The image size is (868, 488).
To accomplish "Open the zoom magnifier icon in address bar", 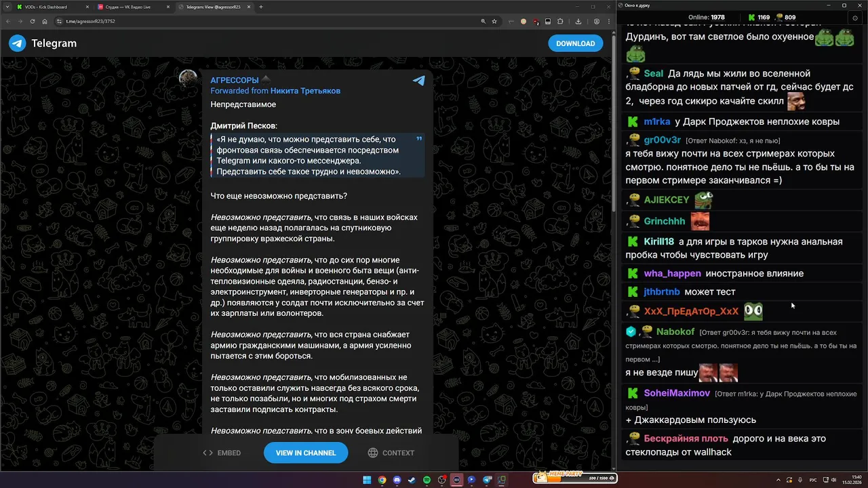I will [x=483, y=21].
